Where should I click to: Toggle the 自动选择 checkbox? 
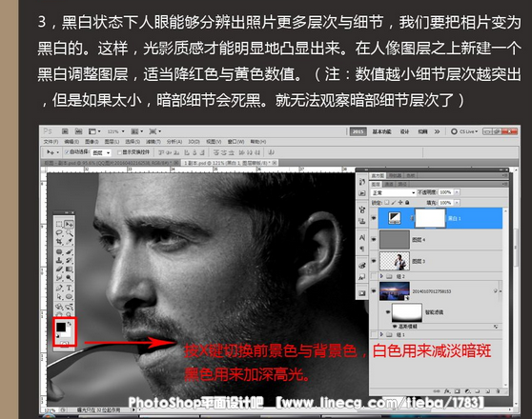(67, 152)
